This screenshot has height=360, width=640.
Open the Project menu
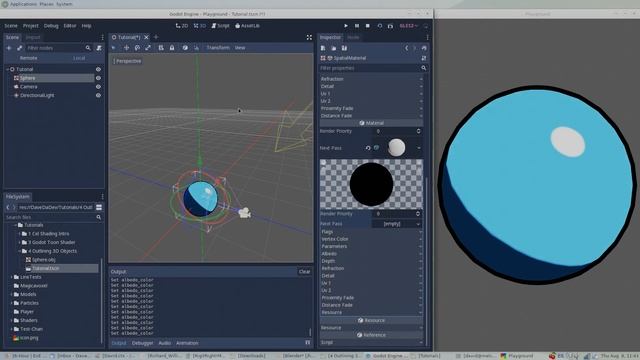coord(31,26)
